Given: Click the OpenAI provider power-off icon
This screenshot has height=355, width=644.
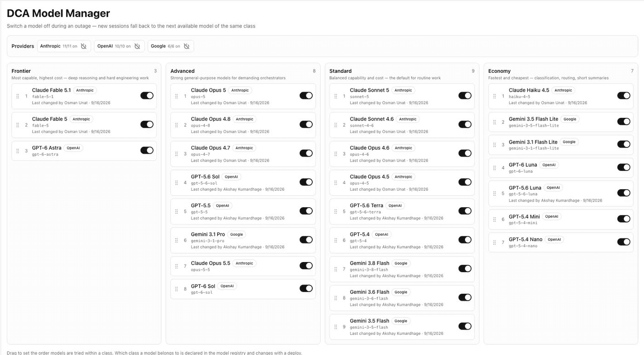Looking at the screenshot, I should (137, 46).
